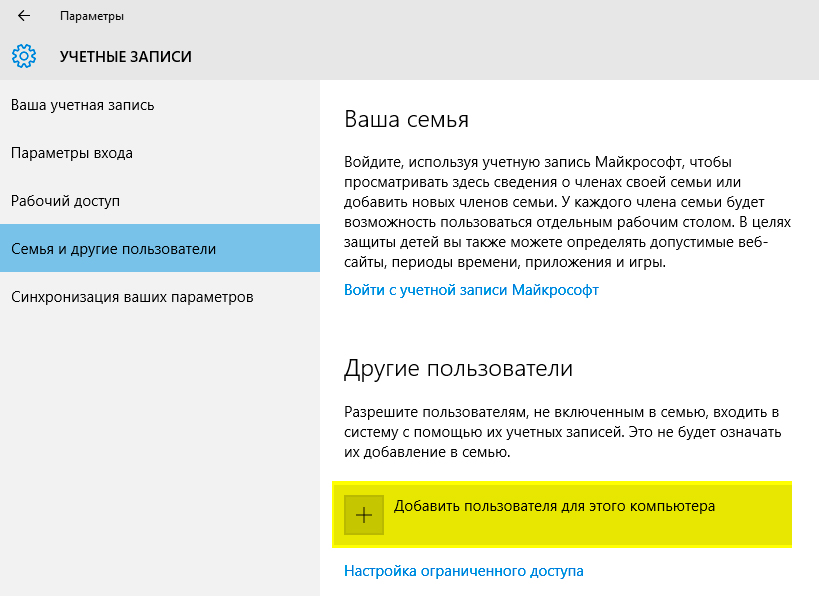819x596 pixels.
Task: Click the Добавить пользователя для этого компьютера label
Action: coord(555,506)
